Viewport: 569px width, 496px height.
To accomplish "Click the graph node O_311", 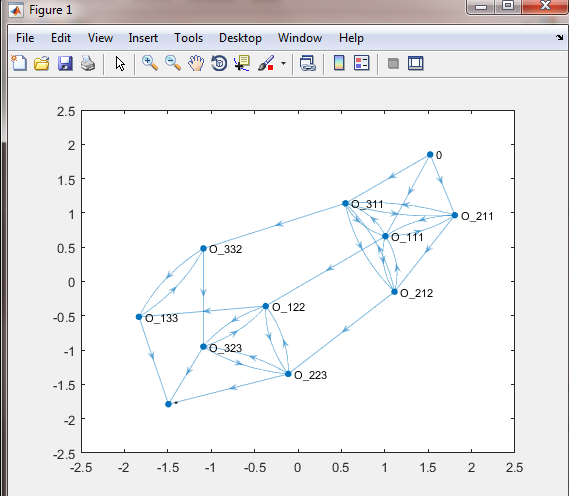I will tap(345, 204).
